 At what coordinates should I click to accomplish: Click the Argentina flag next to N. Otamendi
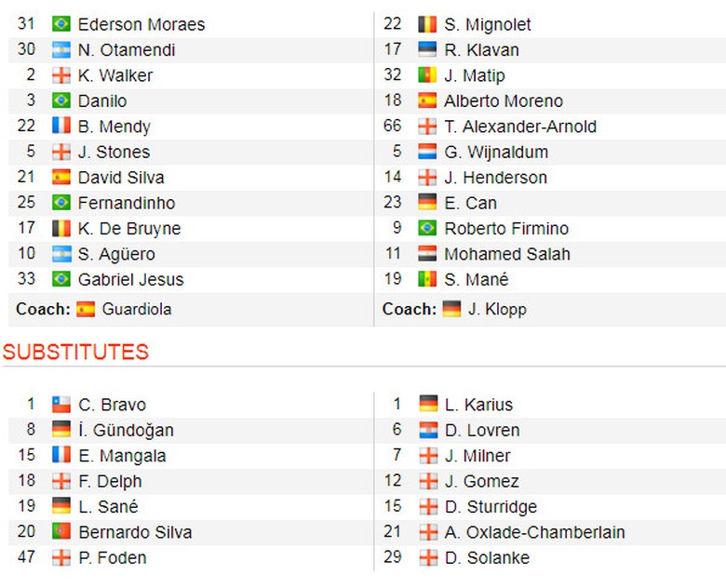coord(61,50)
